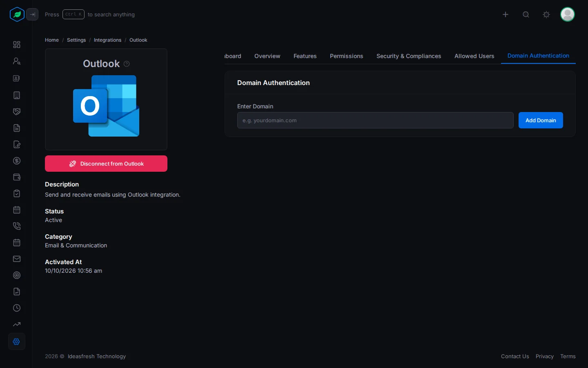
Task: Open search via the magnifier icon
Action: [x=526, y=14]
